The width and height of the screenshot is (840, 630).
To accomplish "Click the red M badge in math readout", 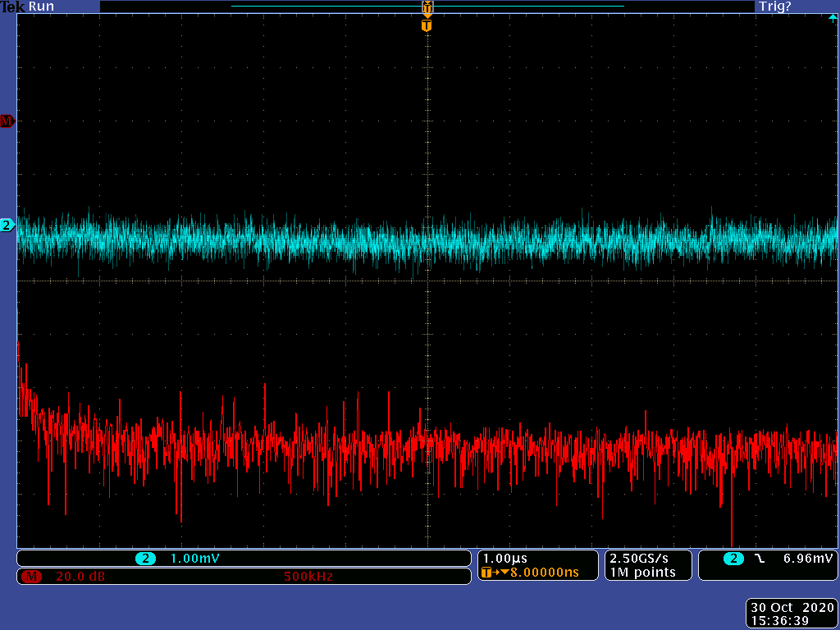I will (x=31, y=577).
